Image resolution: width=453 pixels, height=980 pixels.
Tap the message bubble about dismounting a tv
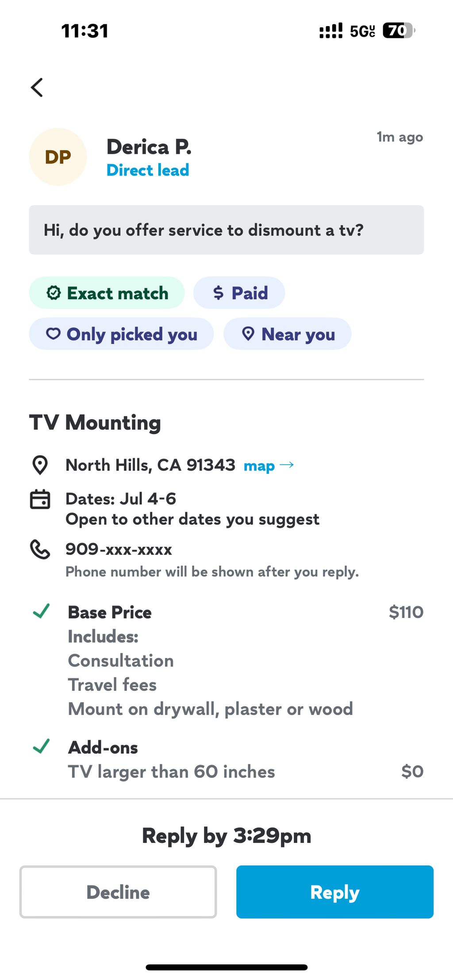pyautogui.click(x=226, y=230)
